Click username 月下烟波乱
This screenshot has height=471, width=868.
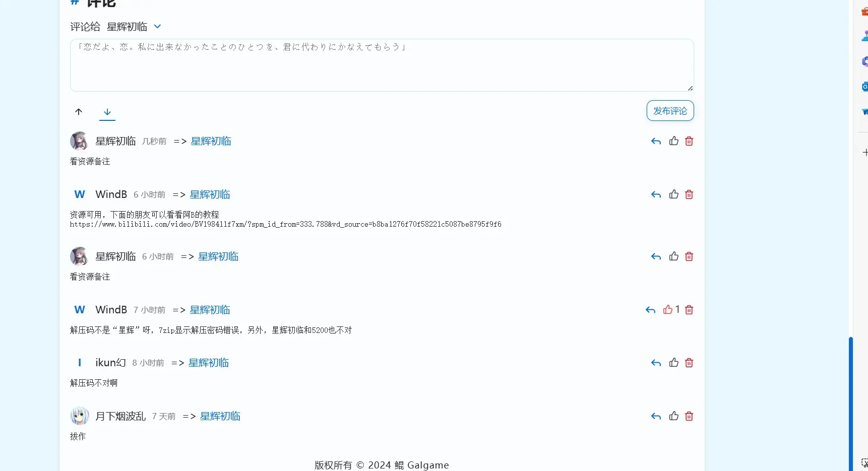click(120, 417)
